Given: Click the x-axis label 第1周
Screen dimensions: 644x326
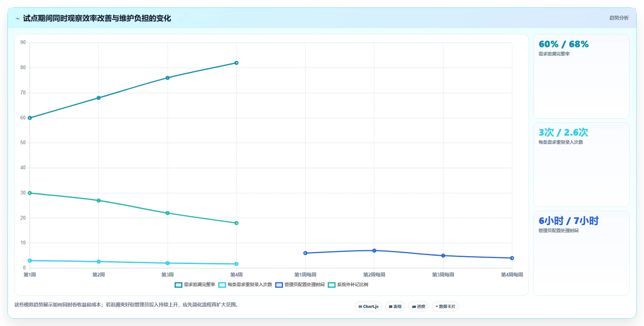Looking at the screenshot, I should pos(30,275).
